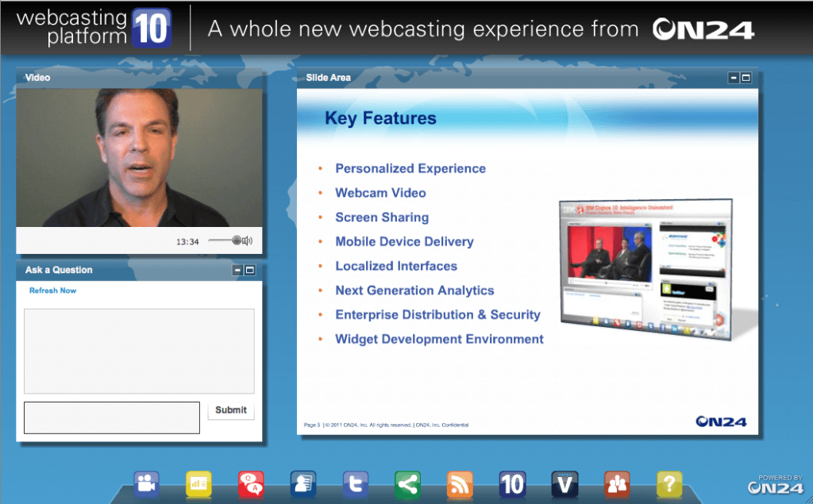Open the yellow slides widget icon
The width and height of the screenshot is (813, 504).
(198, 484)
